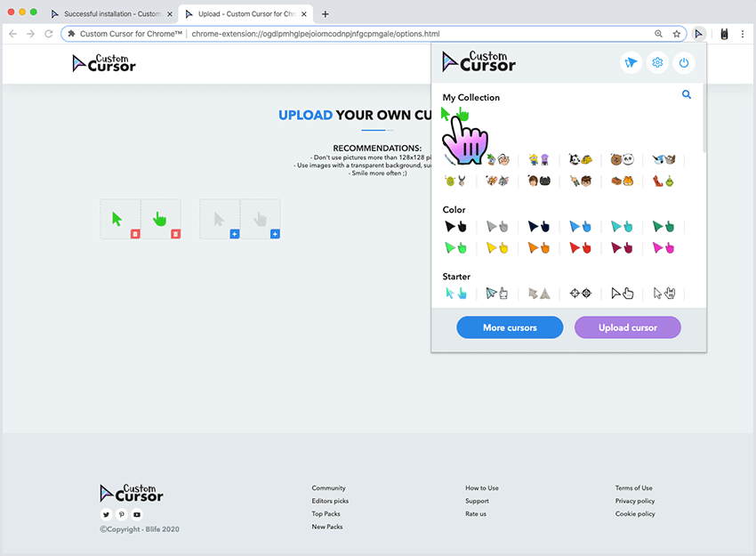Image resolution: width=756 pixels, height=556 pixels.
Task: Select the rock hand Starter cursor
Action: click(x=664, y=294)
